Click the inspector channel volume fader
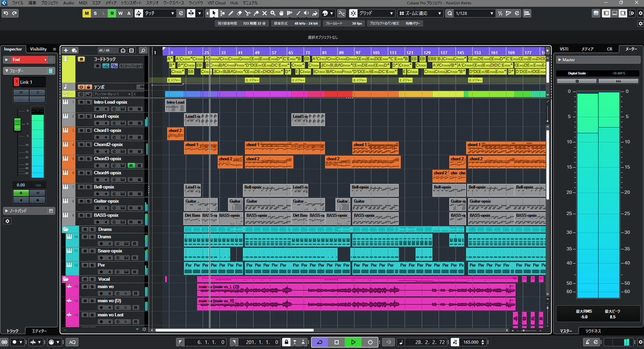 click(17, 125)
